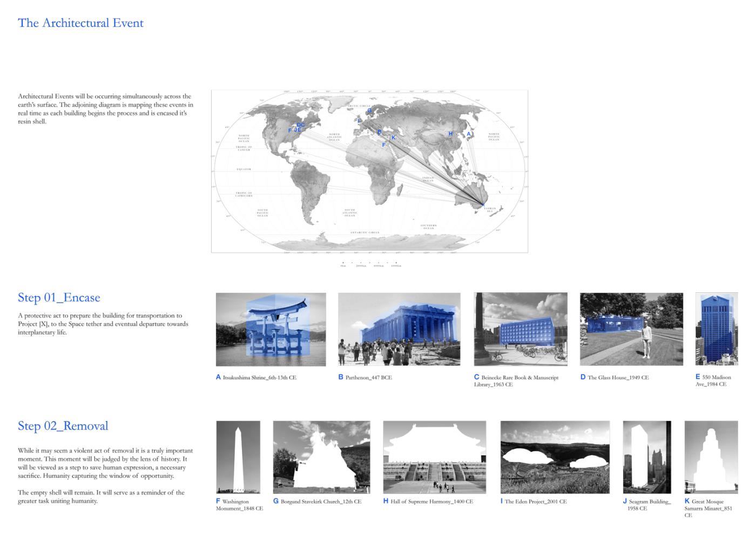Click the 'The Architectural Event' title
Image resolution: width=756 pixels, height=535 pixels.
[80, 23]
